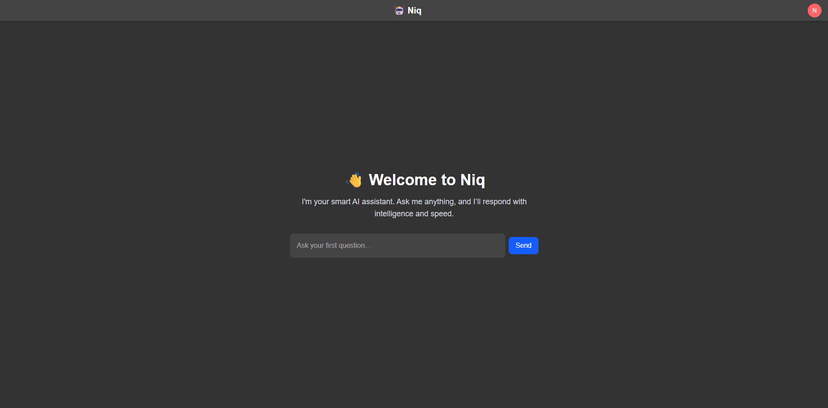Click the 'Welcome to Niq' heading

tap(427, 180)
